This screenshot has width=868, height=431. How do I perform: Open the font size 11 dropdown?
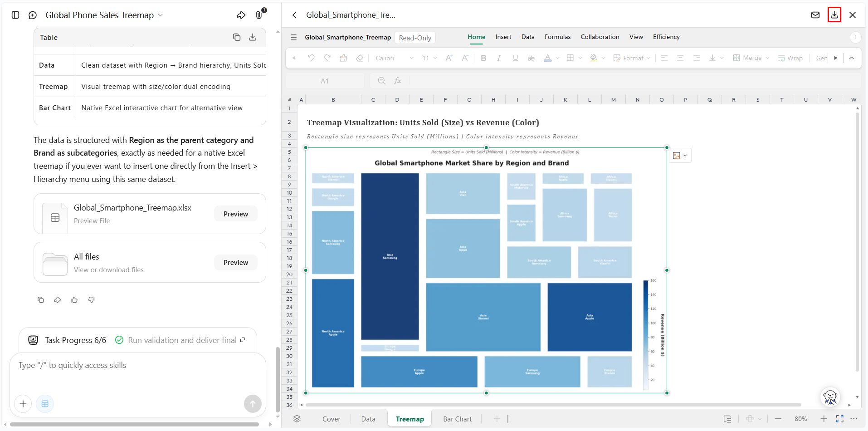pos(429,58)
